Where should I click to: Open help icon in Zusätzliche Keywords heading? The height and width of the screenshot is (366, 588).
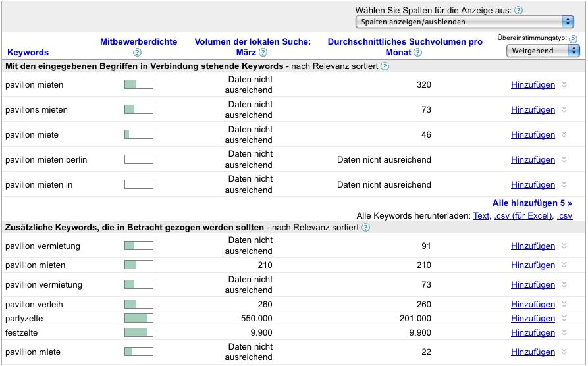(365, 228)
